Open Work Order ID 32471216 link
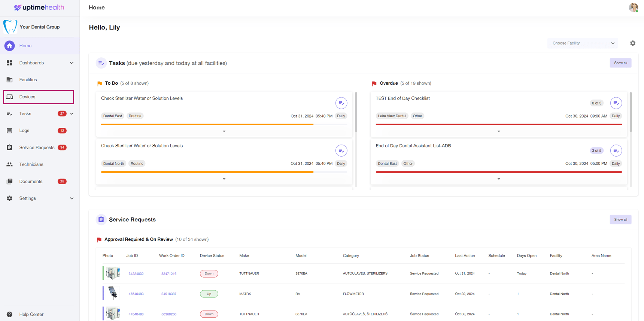Screen dimensions: 644x321 point(169,274)
